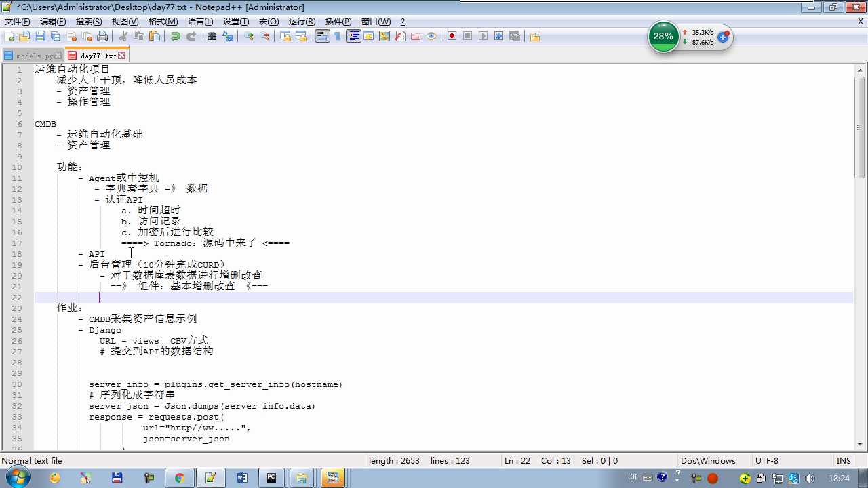Viewport: 868px width, 488px height.
Task: Open the 格式(M) menu
Action: tap(163, 22)
